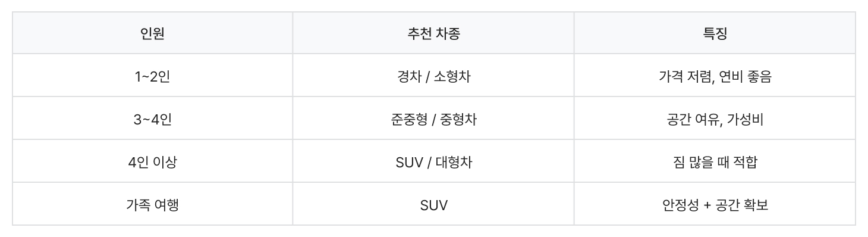Click the SUV cell in last row
868x237 pixels.
(433, 204)
